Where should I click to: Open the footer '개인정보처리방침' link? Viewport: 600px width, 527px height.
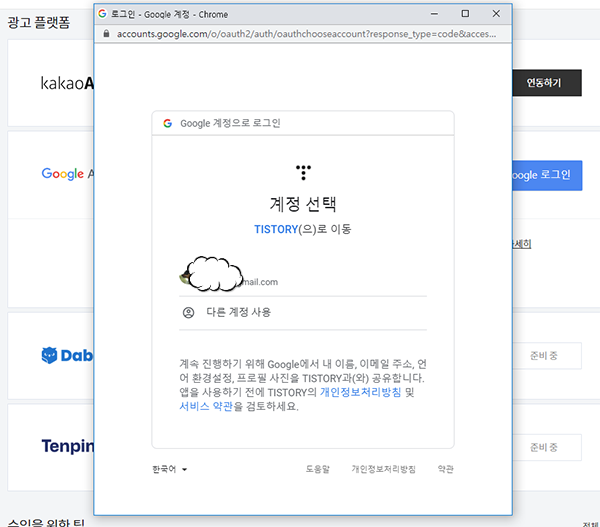point(383,469)
